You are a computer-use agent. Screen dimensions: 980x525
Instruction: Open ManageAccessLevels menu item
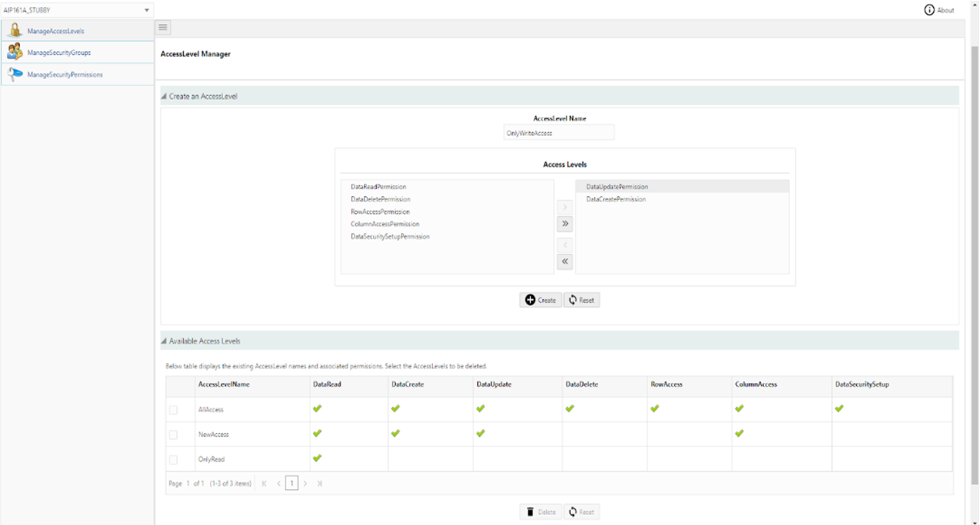click(77, 31)
